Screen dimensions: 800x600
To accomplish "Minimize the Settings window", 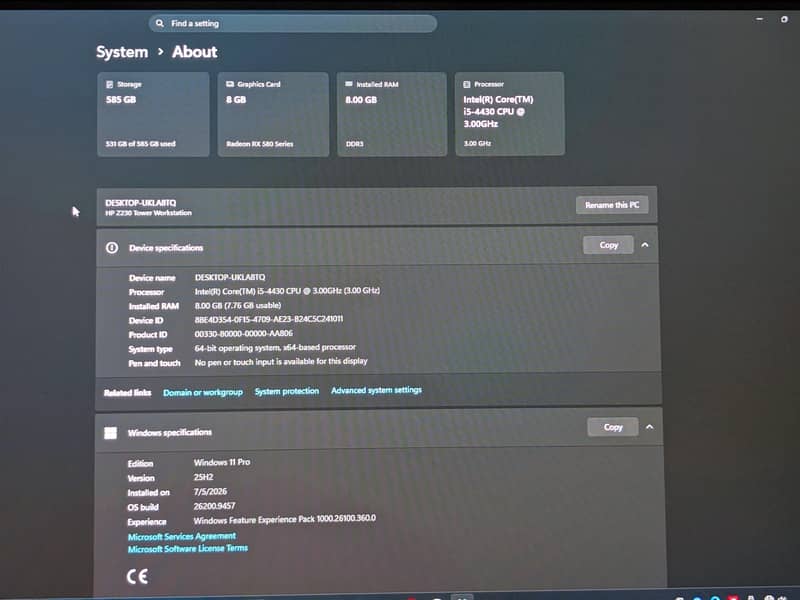I will tap(760, 19).
